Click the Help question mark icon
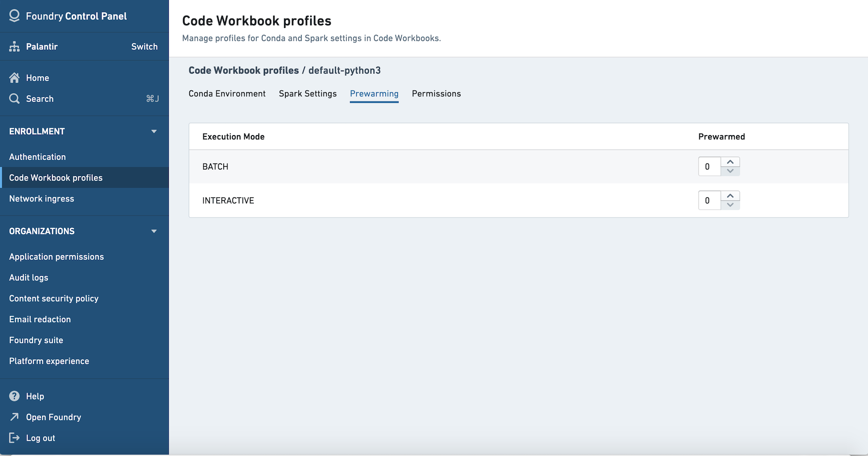Viewport: 868px width, 456px height. pos(14,396)
